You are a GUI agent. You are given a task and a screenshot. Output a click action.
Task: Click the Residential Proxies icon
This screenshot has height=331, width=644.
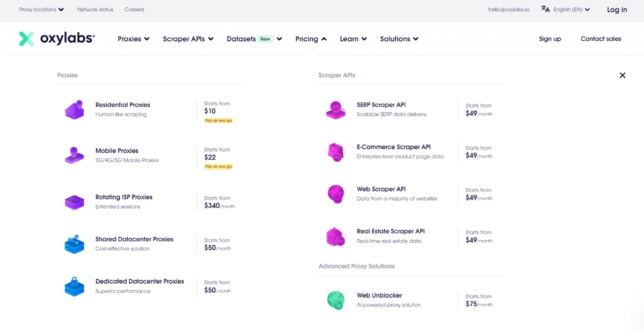[75, 110]
